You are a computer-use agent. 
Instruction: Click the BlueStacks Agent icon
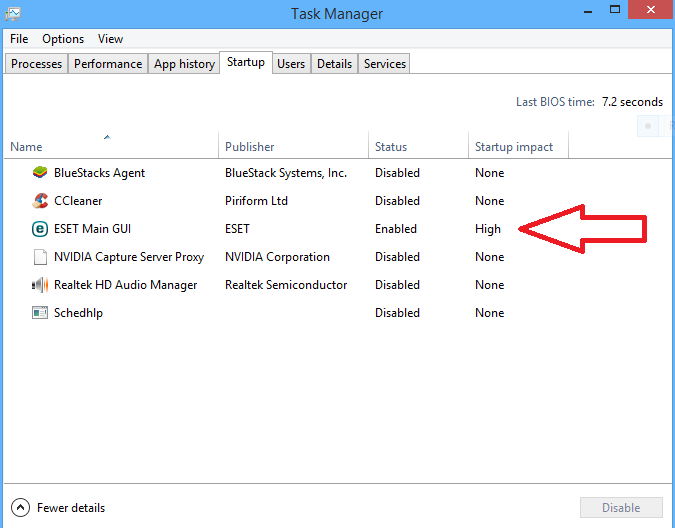40,173
